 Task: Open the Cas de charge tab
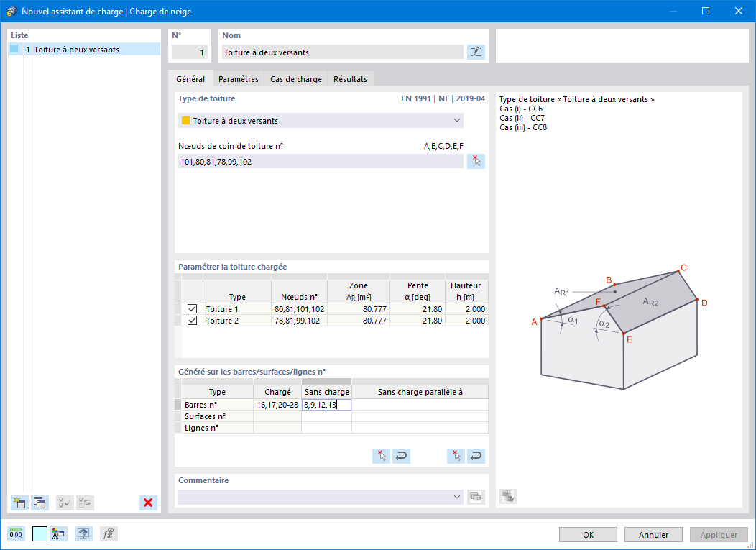(x=296, y=79)
